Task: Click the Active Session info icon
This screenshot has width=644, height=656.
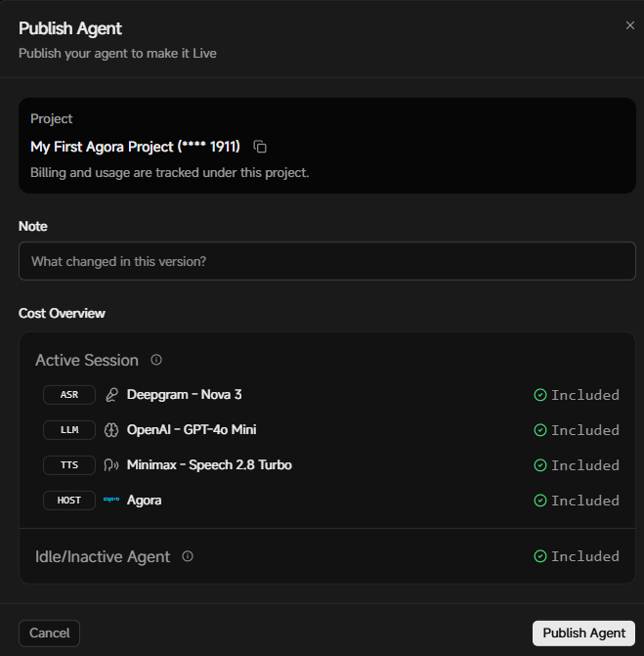Action: click(x=156, y=360)
